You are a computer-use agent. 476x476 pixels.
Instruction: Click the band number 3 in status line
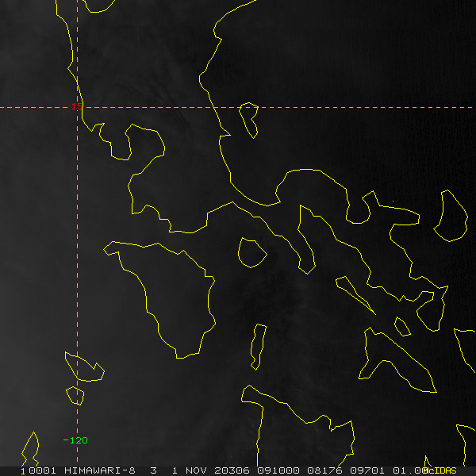point(154,470)
